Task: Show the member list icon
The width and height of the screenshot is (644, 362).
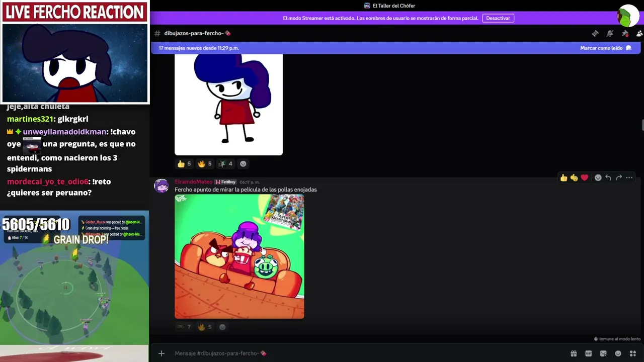Action: click(639, 33)
